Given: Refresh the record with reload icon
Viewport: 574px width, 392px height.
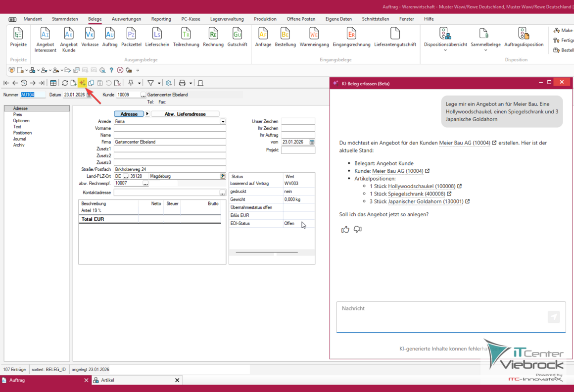Looking at the screenshot, I should pyautogui.click(x=65, y=83).
